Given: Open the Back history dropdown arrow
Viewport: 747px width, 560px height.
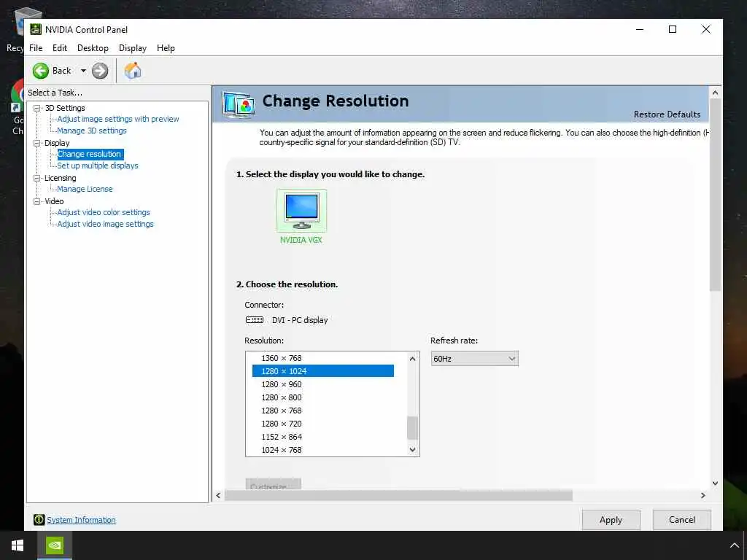Looking at the screenshot, I should (x=83, y=71).
